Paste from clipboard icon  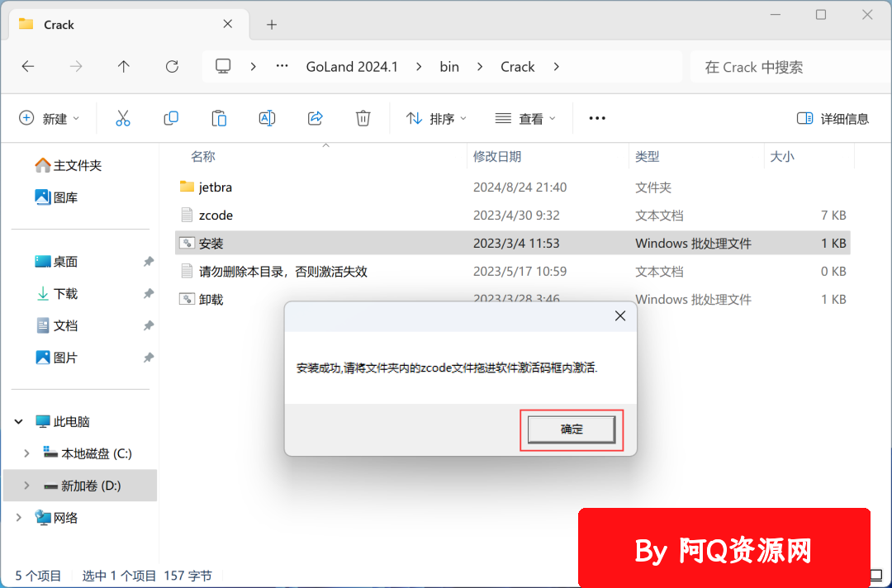click(x=219, y=118)
